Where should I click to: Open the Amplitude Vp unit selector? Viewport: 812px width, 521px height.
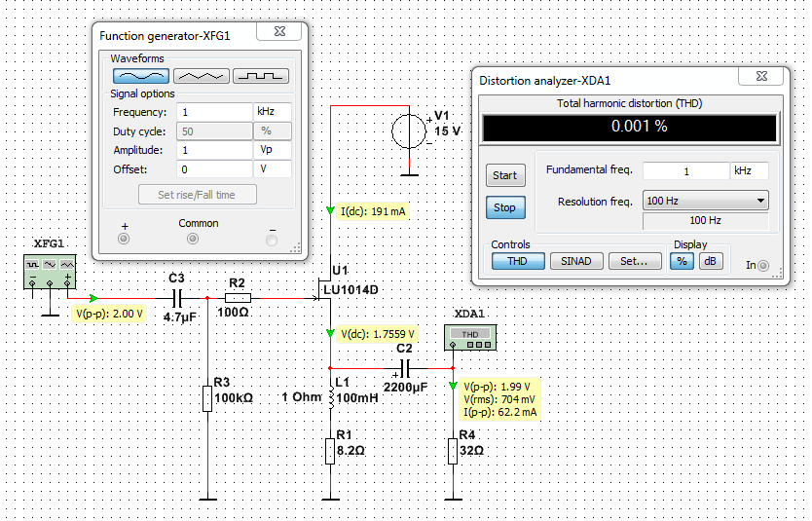[273, 150]
